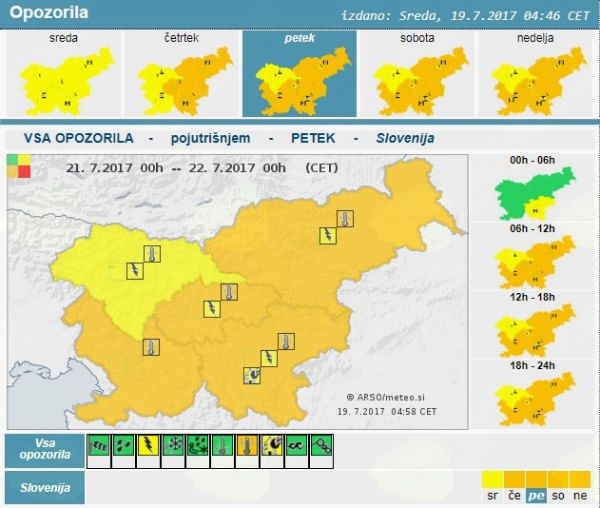Select the rain warning icon in filter row
The height and width of the screenshot is (508, 600).
[x=124, y=446]
